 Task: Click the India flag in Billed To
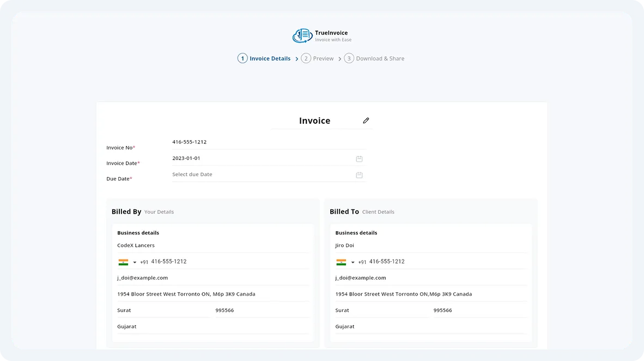(341, 262)
